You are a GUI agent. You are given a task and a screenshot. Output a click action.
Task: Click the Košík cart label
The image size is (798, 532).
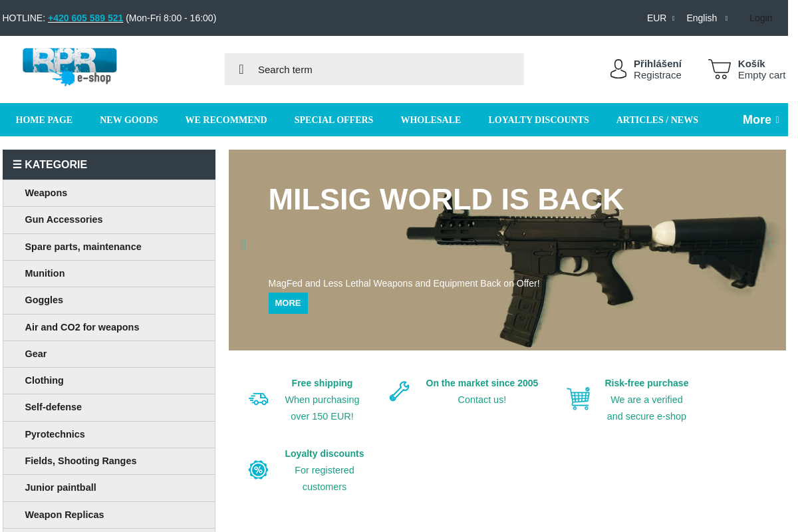(x=751, y=63)
